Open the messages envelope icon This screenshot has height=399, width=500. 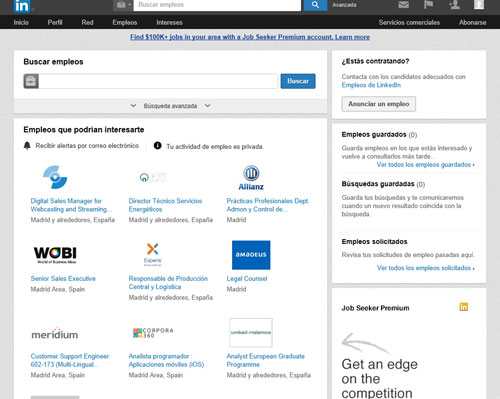tap(403, 5)
